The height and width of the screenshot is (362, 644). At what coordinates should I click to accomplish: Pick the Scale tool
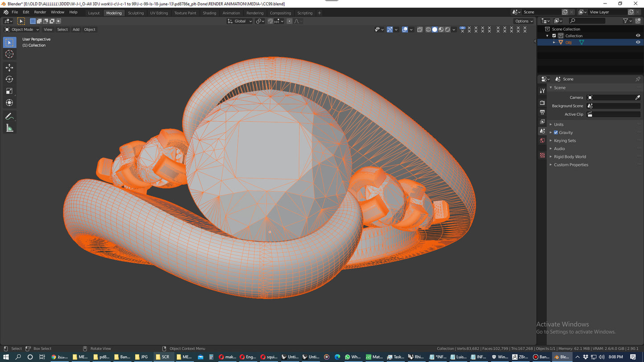9,91
